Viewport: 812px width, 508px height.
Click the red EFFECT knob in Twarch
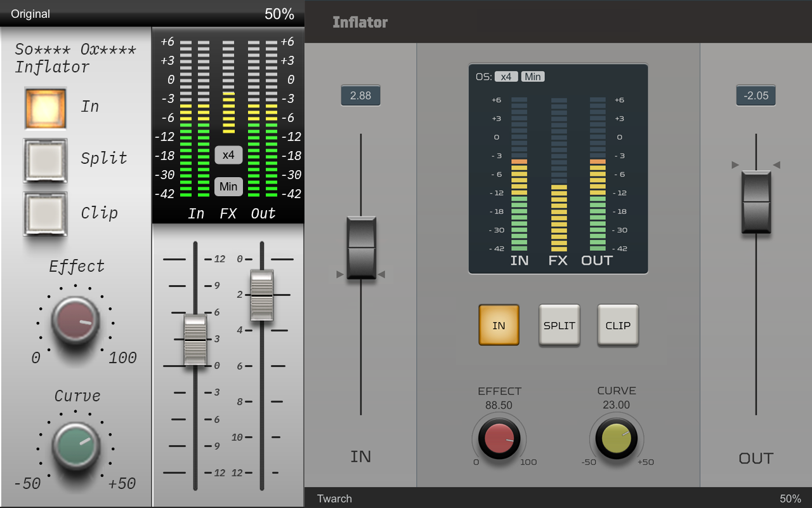499,439
